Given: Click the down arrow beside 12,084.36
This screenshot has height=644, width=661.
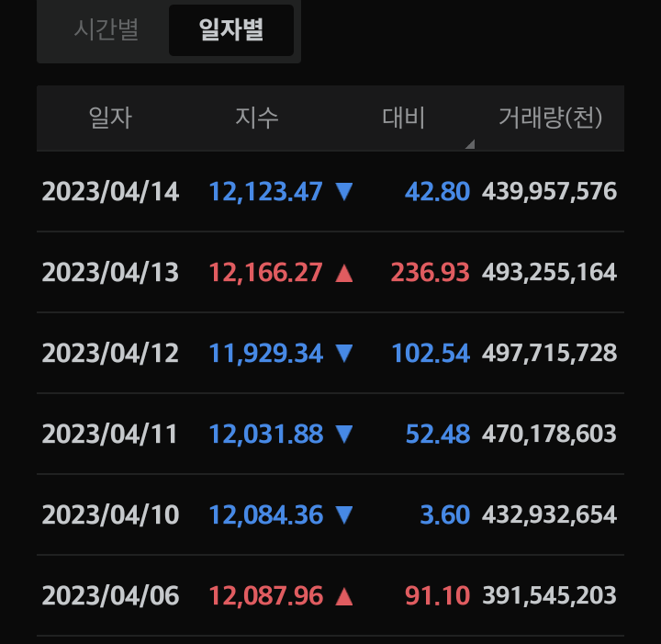Looking at the screenshot, I should point(344,515).
